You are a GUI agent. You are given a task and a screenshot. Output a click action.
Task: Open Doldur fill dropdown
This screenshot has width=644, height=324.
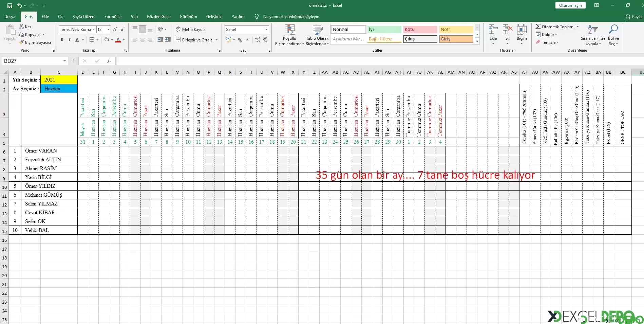coord(546,34)
